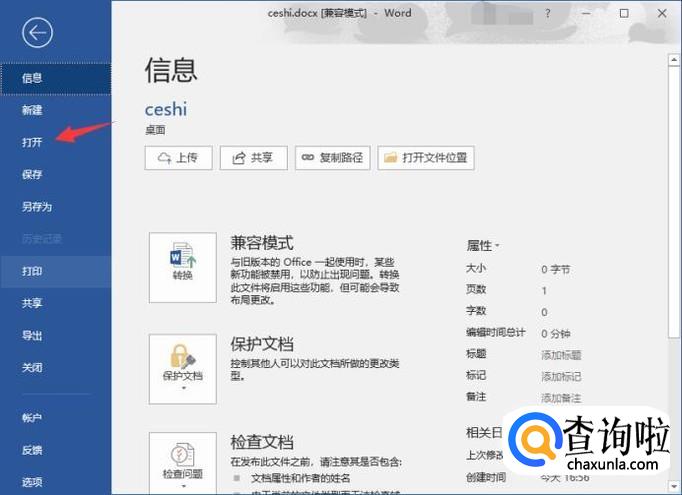The width and height of the screenshot is (682, 495).
Task: Click the back arrow to return to document
Action: coord(37,33)
